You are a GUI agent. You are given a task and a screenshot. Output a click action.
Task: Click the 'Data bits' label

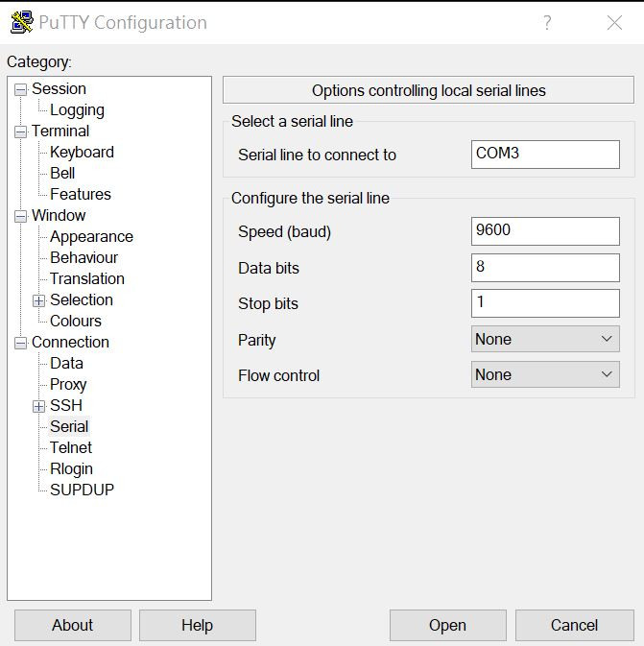point(269,268)
